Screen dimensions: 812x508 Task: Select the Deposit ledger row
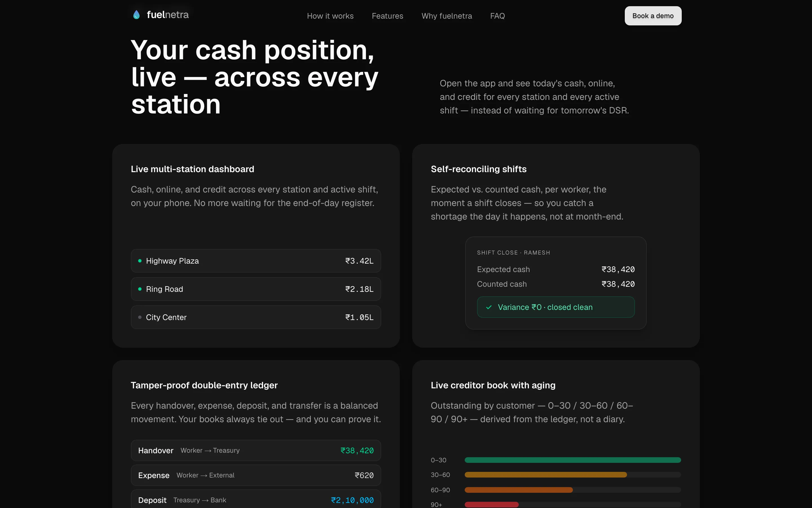[256, 499]
